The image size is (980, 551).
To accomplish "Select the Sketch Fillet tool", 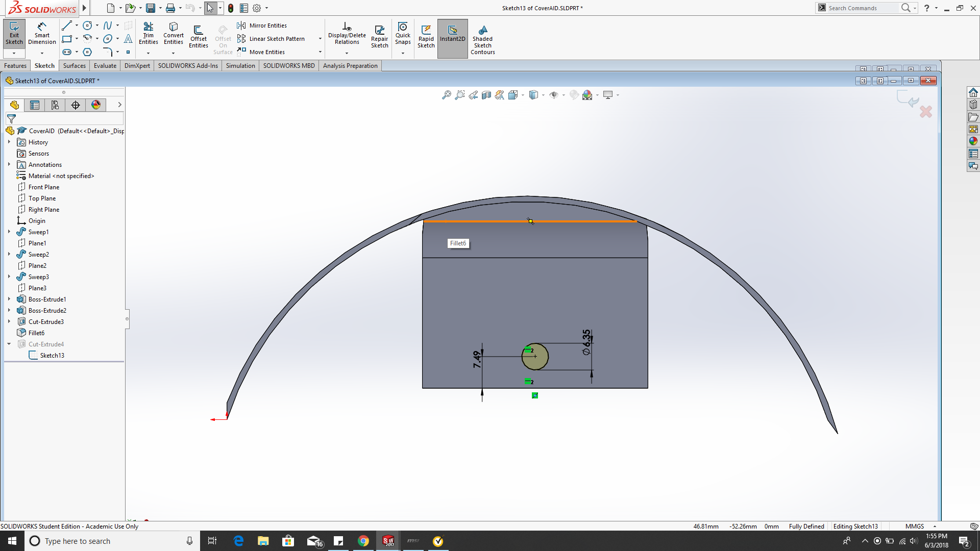I will 108,52.
